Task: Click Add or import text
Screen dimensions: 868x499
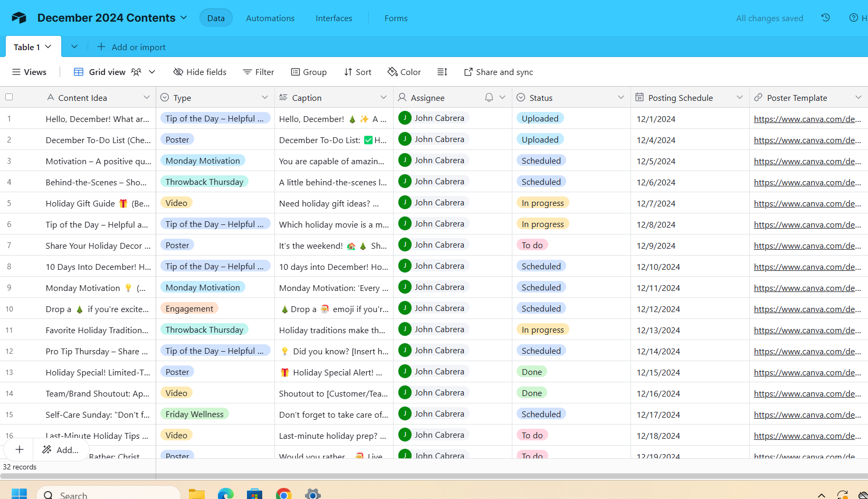Action: tap(139, 47)
